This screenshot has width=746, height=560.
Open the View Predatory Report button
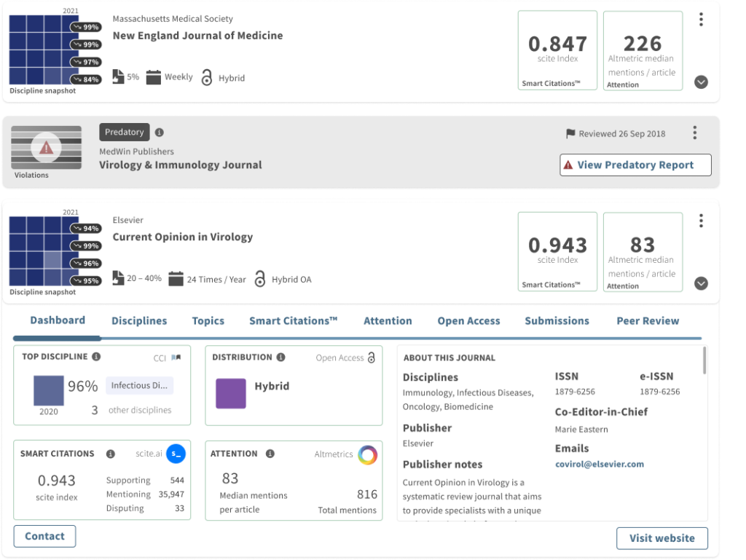(635, 165)
